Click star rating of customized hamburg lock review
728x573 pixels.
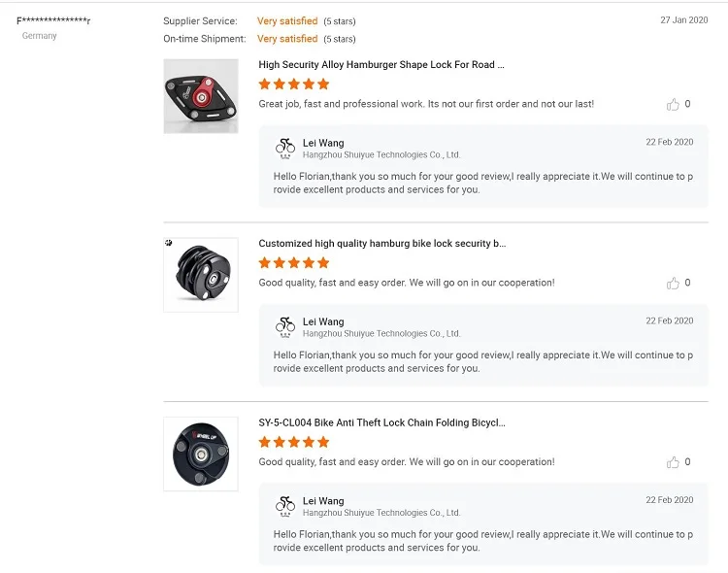[x=294, y=263]
